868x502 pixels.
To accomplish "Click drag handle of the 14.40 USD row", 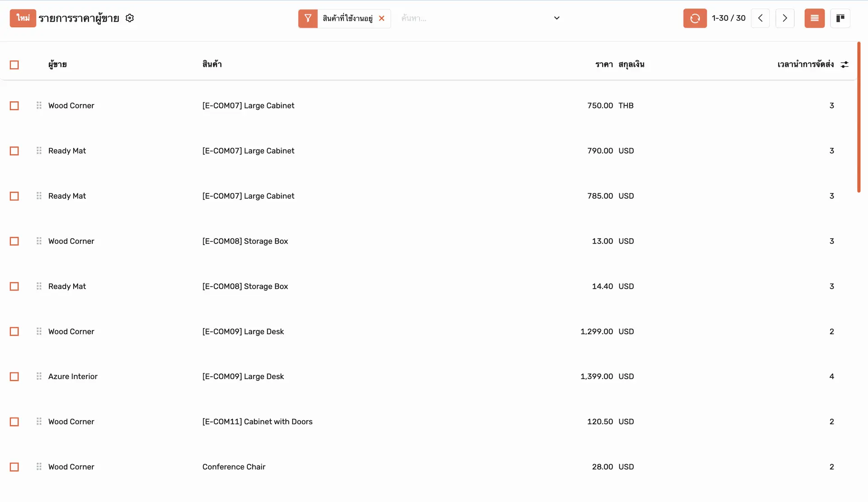I will coord(39,286).
